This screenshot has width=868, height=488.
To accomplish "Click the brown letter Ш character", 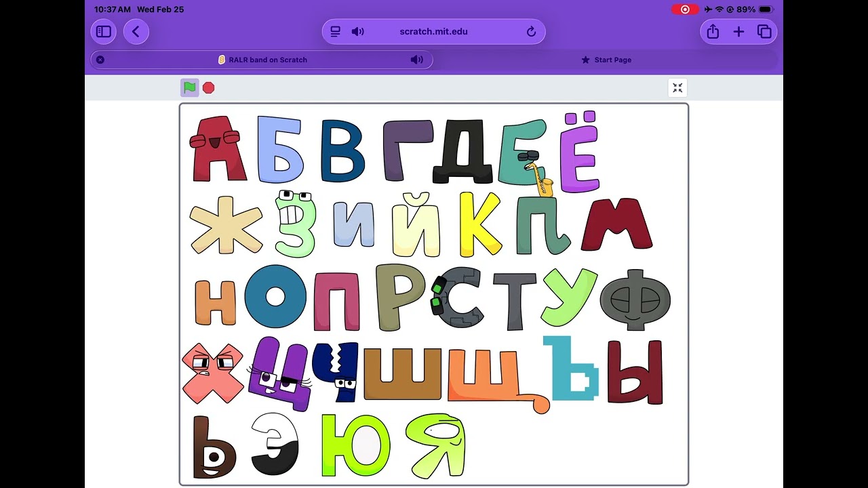I will pyautogui.click(x=403, y=373).
